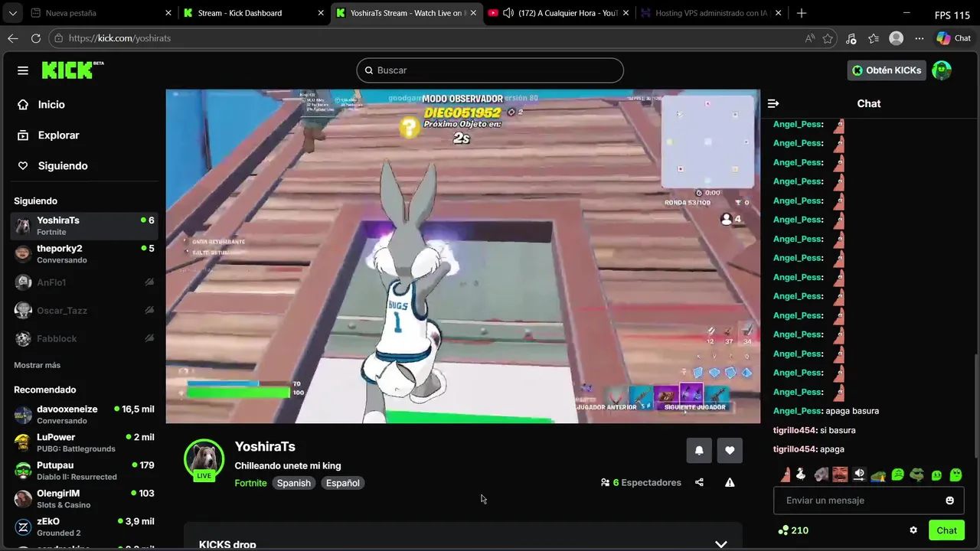Open the Fortnite category link

coord(250,483)
